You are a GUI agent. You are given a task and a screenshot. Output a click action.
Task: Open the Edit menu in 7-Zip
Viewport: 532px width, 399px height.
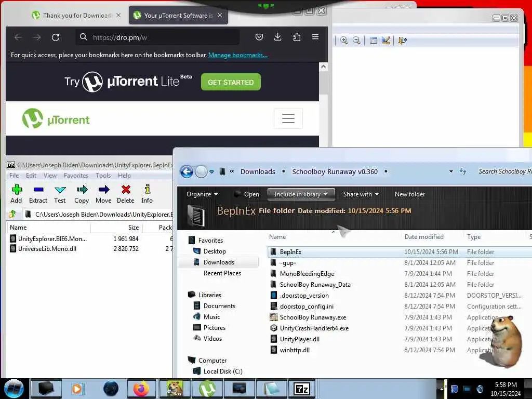coord(31,176)
